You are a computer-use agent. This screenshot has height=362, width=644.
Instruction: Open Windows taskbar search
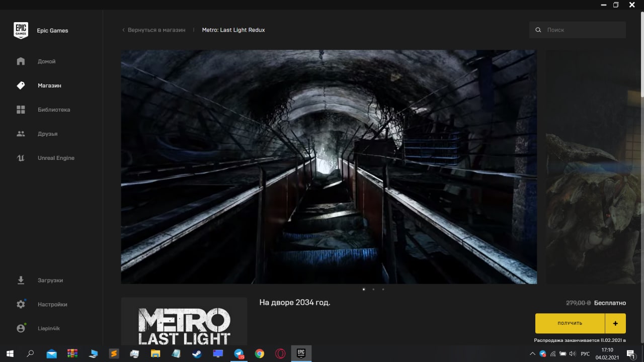pyautogui.click(x=30, y=353)
